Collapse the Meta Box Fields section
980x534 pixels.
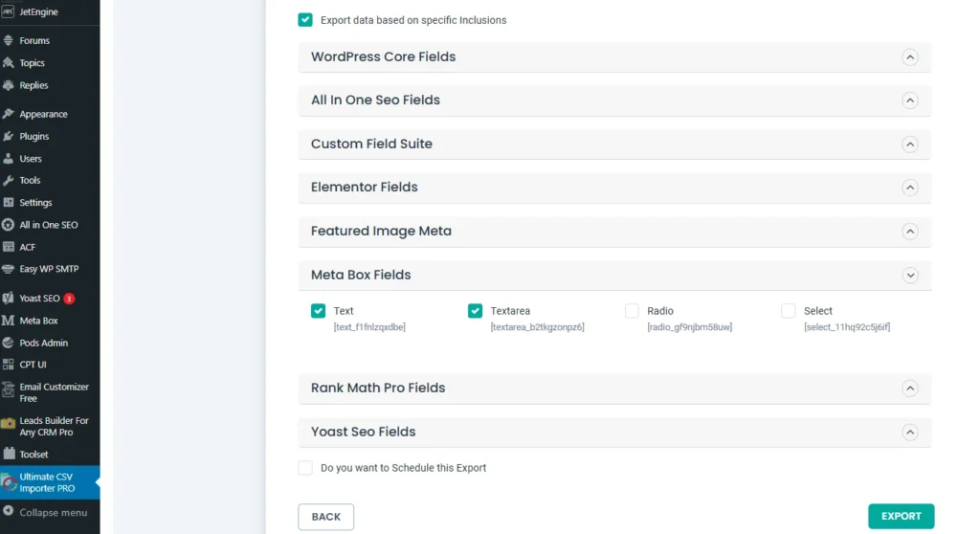coord(909,276)
